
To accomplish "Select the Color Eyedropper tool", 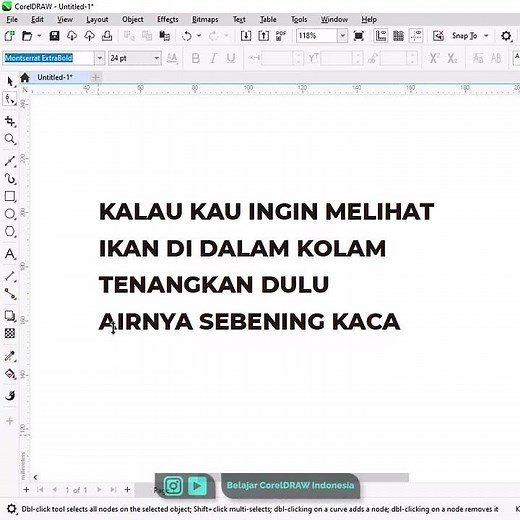I will 10,356.
